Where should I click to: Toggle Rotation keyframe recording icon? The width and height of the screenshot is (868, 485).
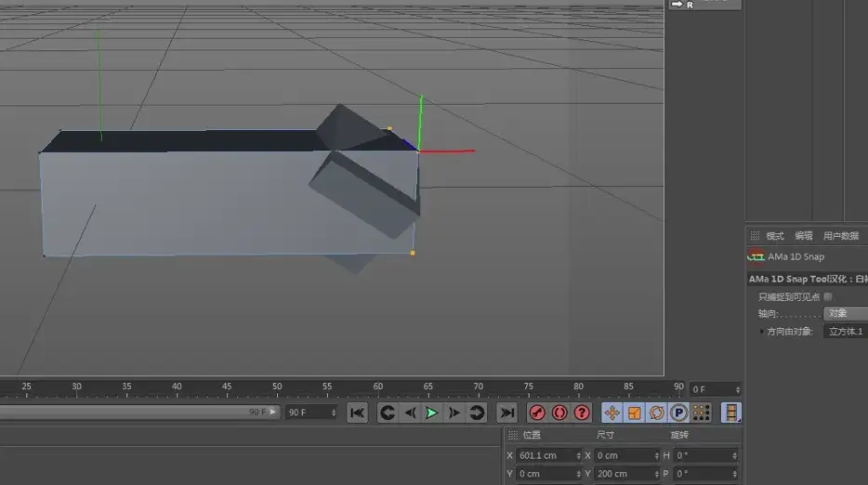coord(656,413)
